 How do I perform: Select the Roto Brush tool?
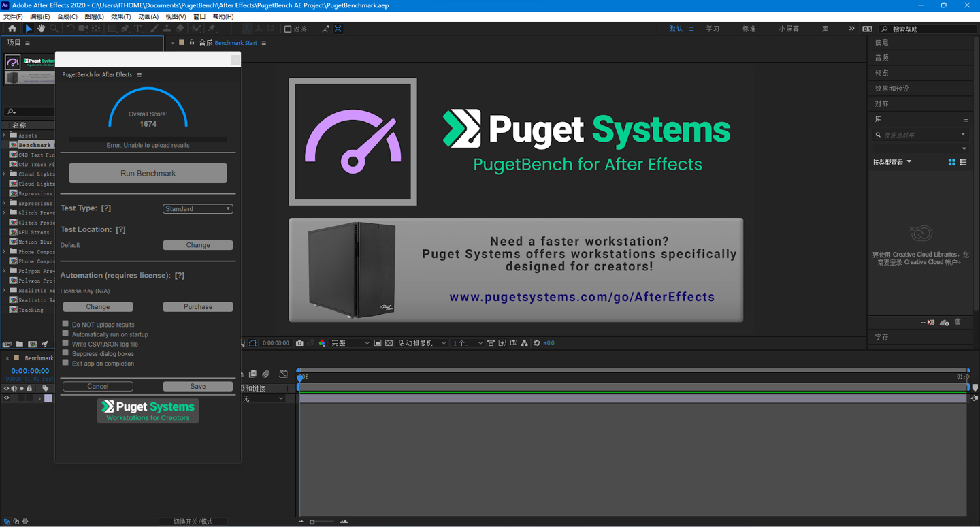click(x=197, y=29)
